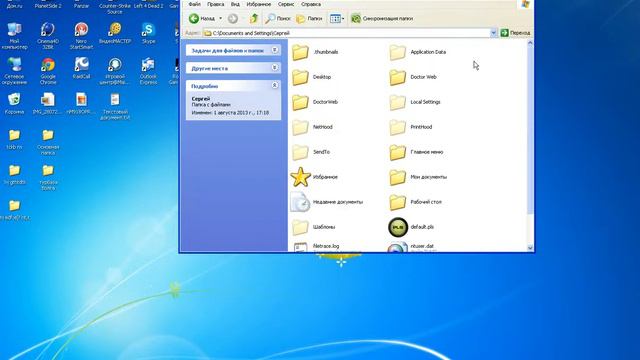Image resolution: width=640 pixels, height=360 pixels.
Task: Select the Корзина recycle bin icon
Action: (14, 104)
